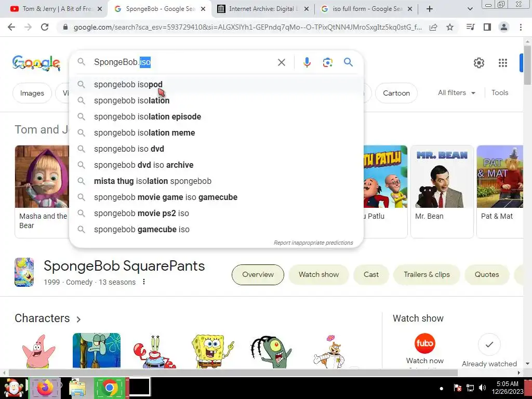The width and height of the screenshot is (532, 399).
Task: Open the Masha and the Bear card
Action: [42, 192]
